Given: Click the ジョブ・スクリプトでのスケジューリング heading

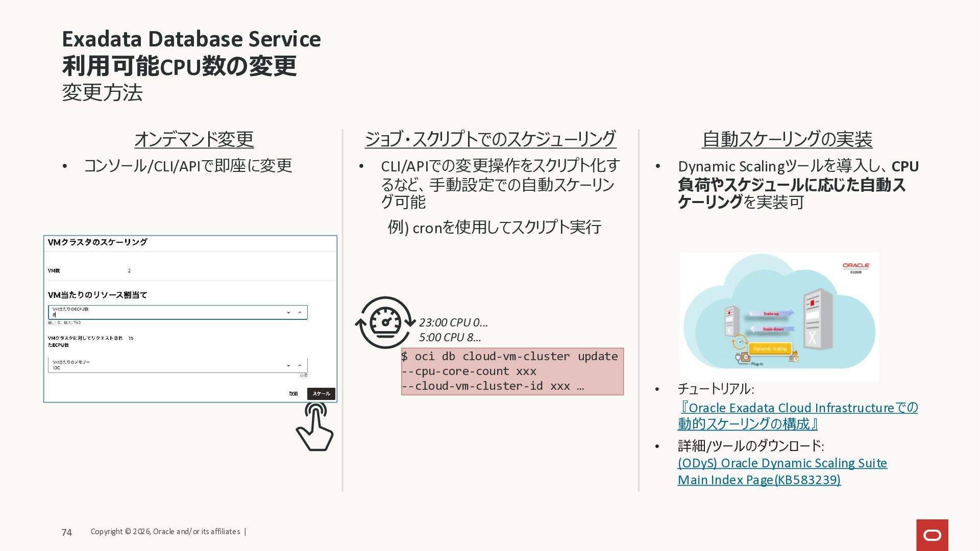Looking at the screenshot, I should pos(490,139).
